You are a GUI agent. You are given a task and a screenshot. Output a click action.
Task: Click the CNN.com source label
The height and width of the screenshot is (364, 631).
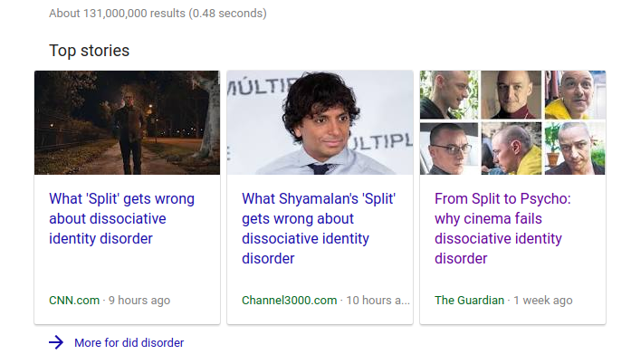(x=74, y=301)
